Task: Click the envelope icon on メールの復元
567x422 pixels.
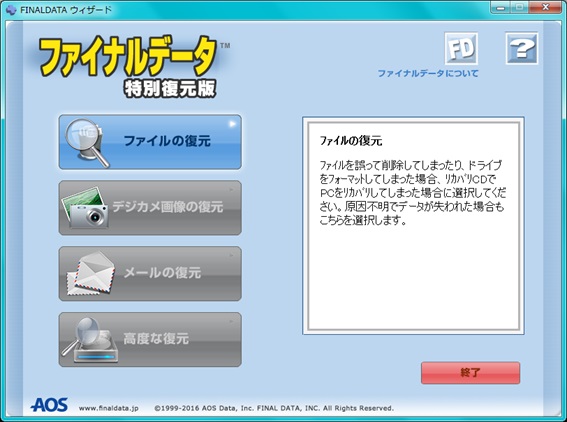Action: 91,273
